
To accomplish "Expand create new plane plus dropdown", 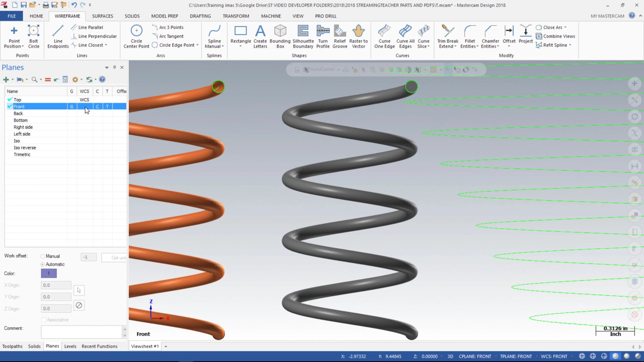I will 13,79.
